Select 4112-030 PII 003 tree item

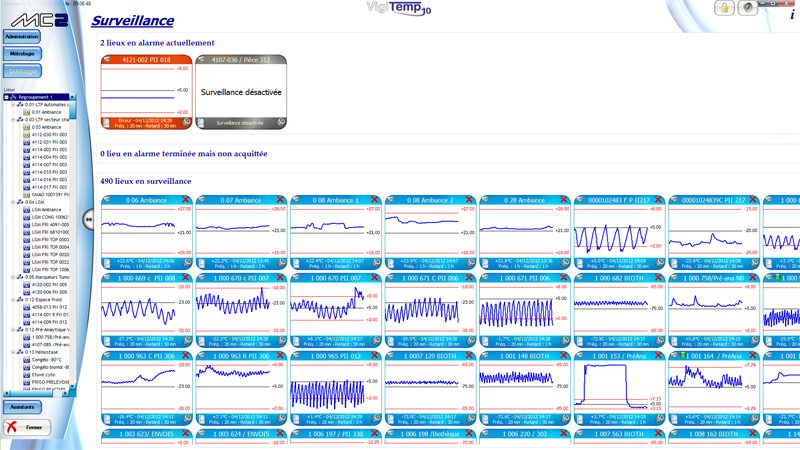(49, 135)
